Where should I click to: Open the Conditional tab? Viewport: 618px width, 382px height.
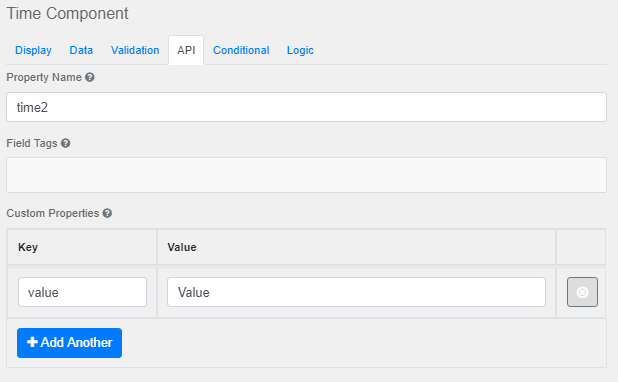click(241, 50)
